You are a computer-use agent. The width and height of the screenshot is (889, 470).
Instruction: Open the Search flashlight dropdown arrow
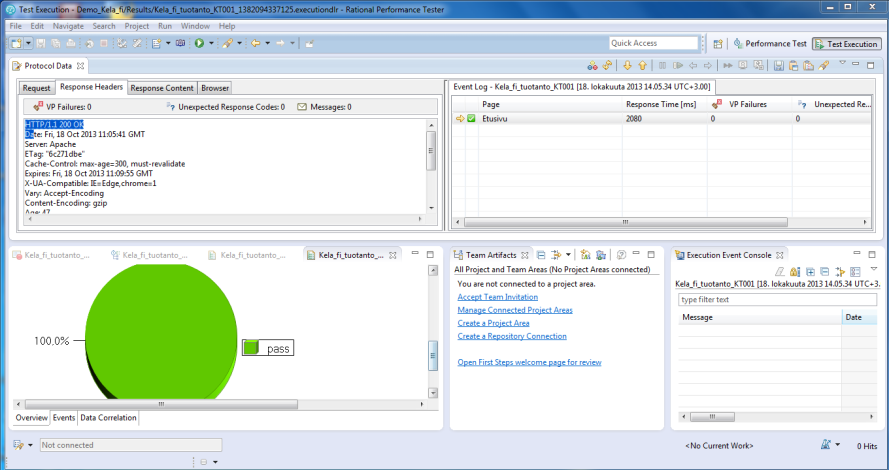coord(239,43)
